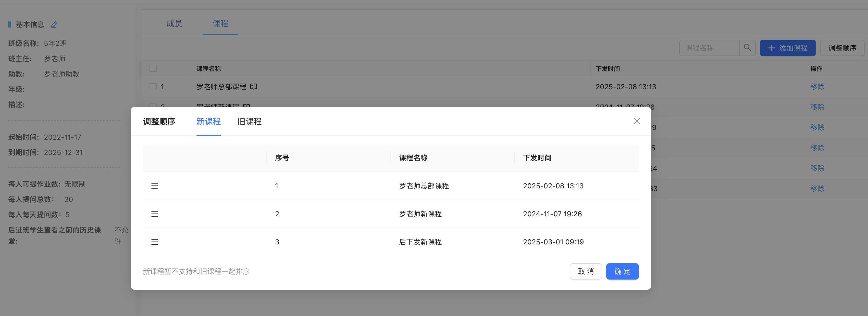
Task: Click the class name 5年2班
Action: click(x=55, y=43)
